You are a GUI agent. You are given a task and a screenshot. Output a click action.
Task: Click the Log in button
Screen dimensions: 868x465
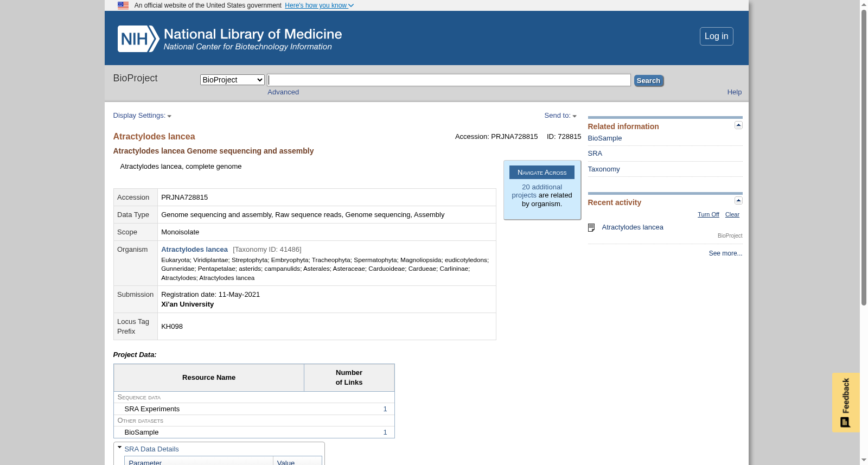(x=717, y=36)
